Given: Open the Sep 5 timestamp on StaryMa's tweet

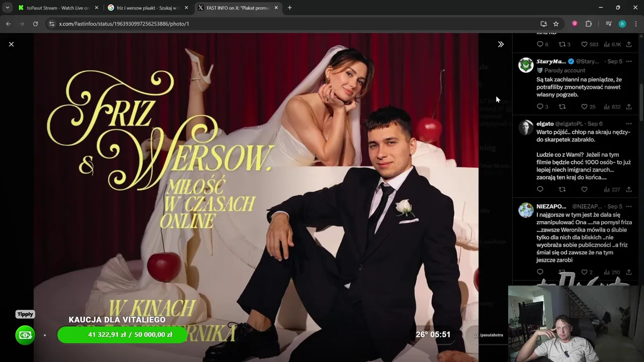Looking at the screenshot, I should point(615,61).
